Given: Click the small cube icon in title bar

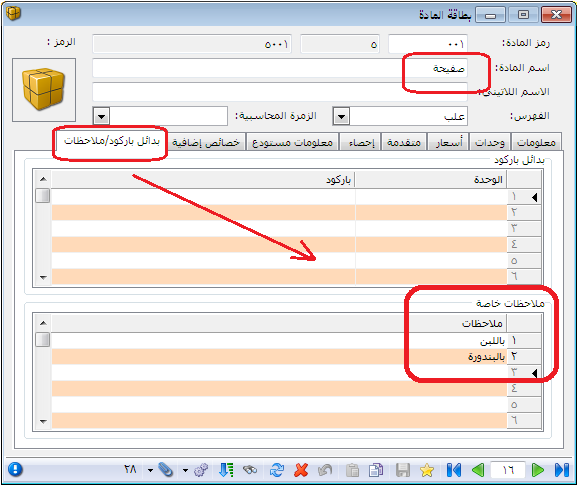Looking at the screenshot, I should 13,14.
